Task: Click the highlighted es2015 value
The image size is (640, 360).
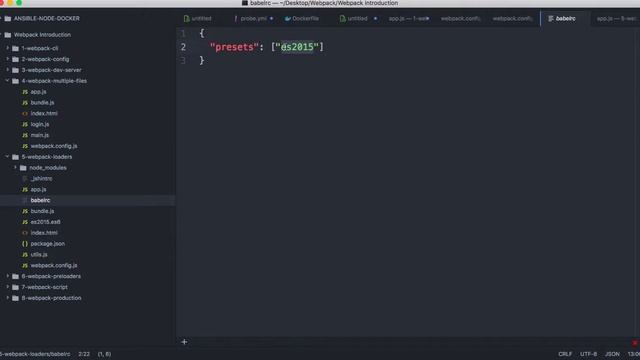Action: [x=297, y=47]
